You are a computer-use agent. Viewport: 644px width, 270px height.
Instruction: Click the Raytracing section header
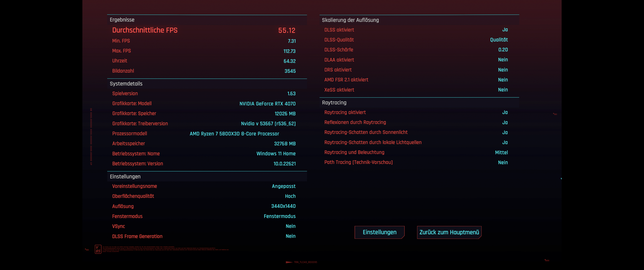(334, 103)
